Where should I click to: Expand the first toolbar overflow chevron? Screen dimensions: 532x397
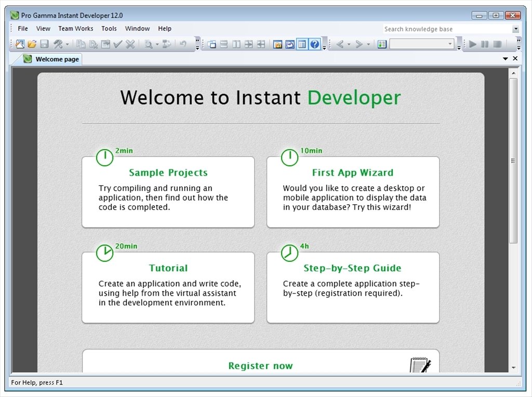[x=197, y=44]
